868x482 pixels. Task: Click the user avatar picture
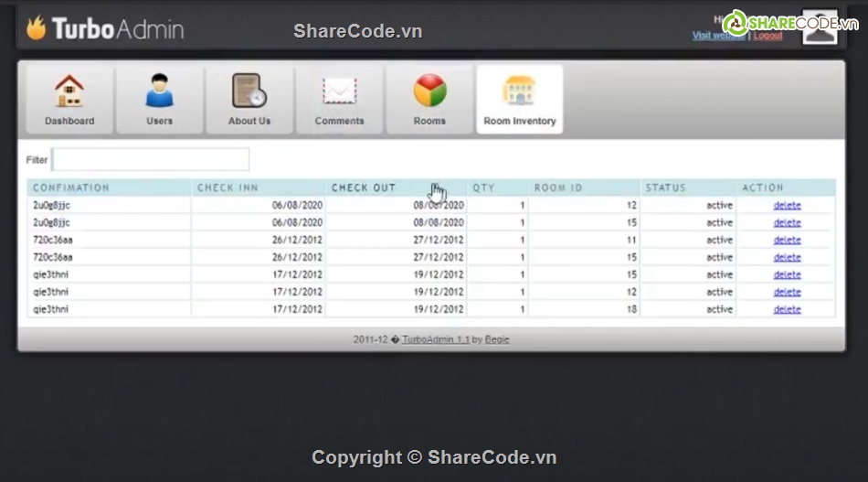[x=820, y=27]
